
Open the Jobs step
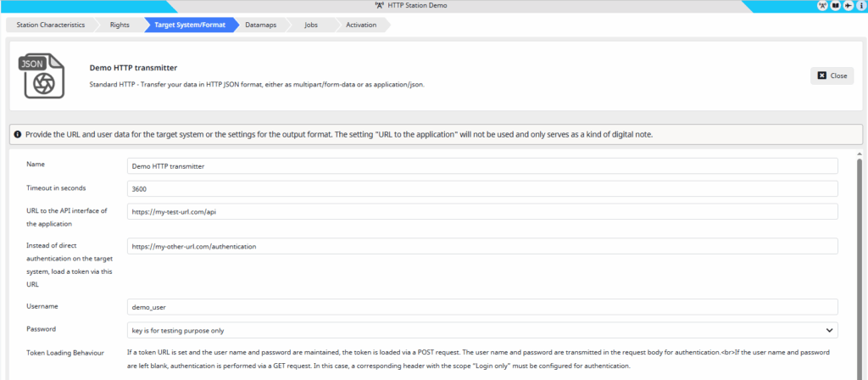click(311, 25)
